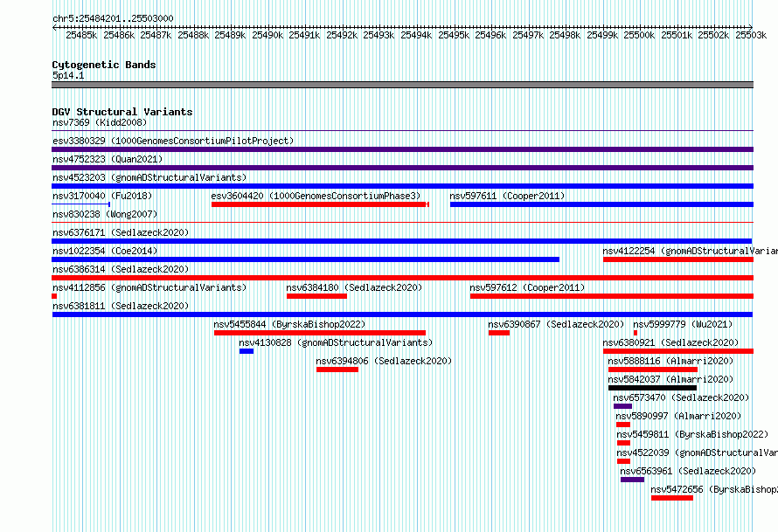Click the red nsv597612 variant bar

[x=612, y=296]
